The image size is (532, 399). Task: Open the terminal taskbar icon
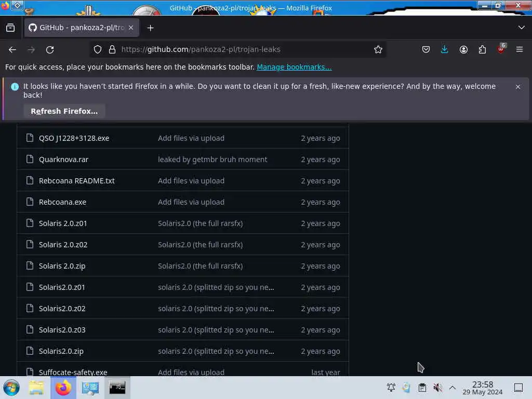(x=117, y=388)
